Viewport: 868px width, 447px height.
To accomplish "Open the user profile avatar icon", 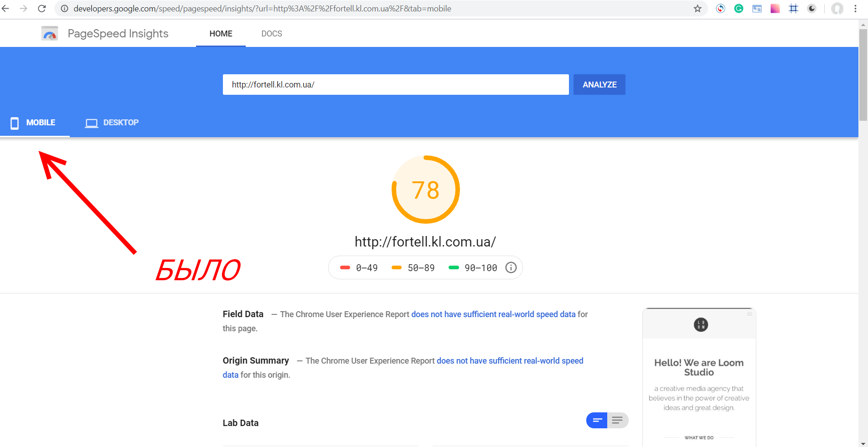I will click(837, 9).
